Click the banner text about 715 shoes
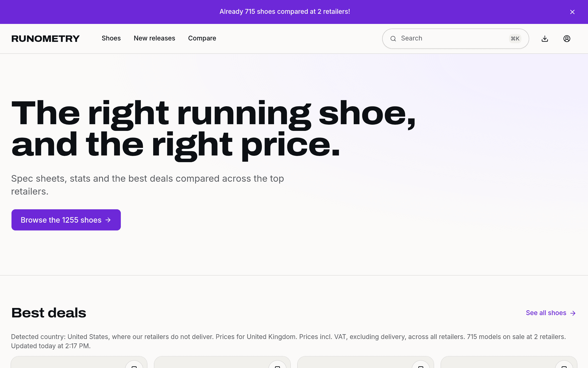The height and width of the screenshot is (368, 588). (285, 12)
